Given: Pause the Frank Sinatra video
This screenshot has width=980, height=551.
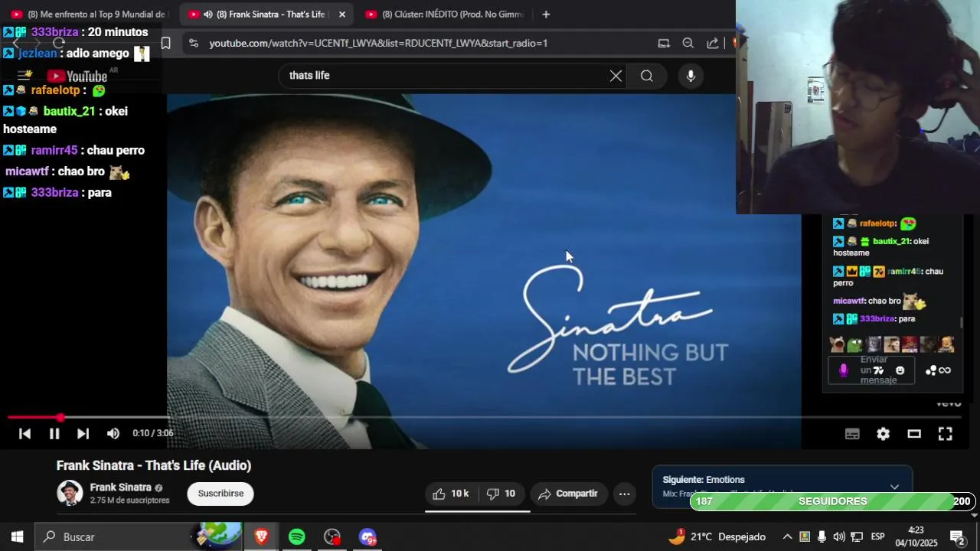Looking at the screenshot, I should pyautogui.click(x=54, y=434).
